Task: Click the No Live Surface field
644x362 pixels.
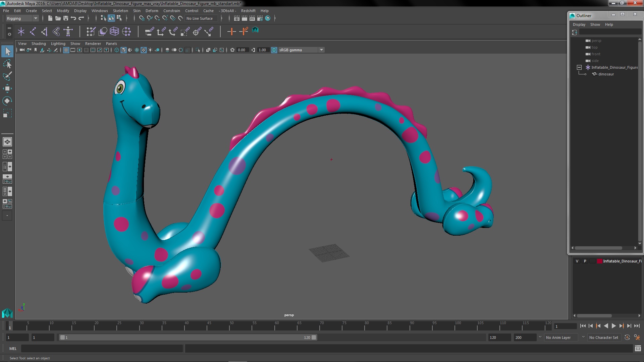Action: pyautogui.click(x=202, y=18)
